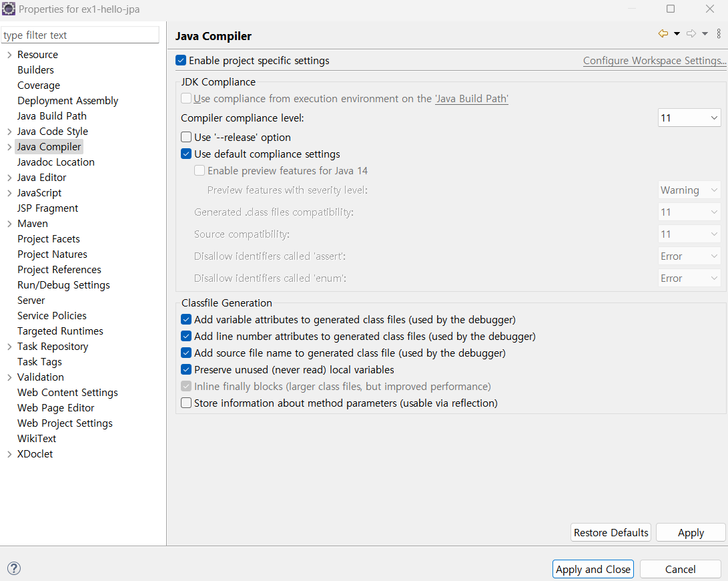Screen dimensions: 728x581
Task: Expand the Java Code Style node
Action: [9, 132]
